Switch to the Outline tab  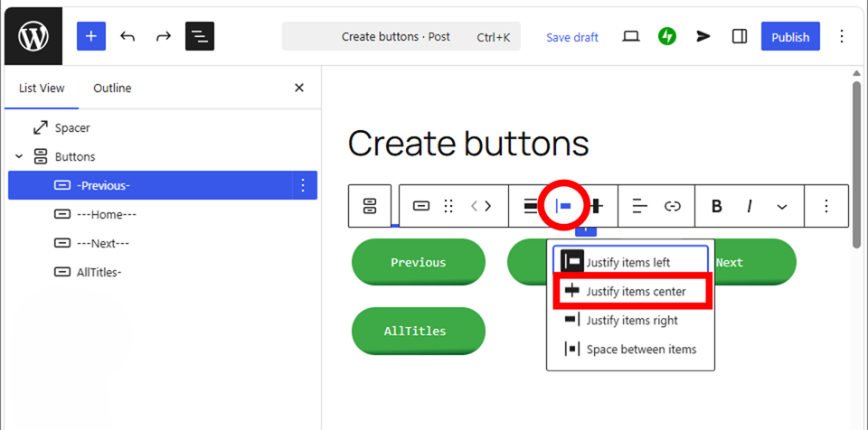point(112,88)
